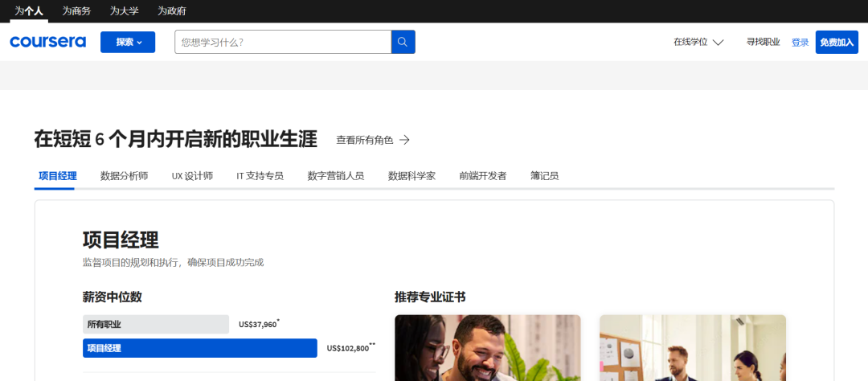The height and width of the screenshot is (381, 868).
Task: Expand the 在线学位 dropdown
Action: pyautogui.click(x=698, y=42)
